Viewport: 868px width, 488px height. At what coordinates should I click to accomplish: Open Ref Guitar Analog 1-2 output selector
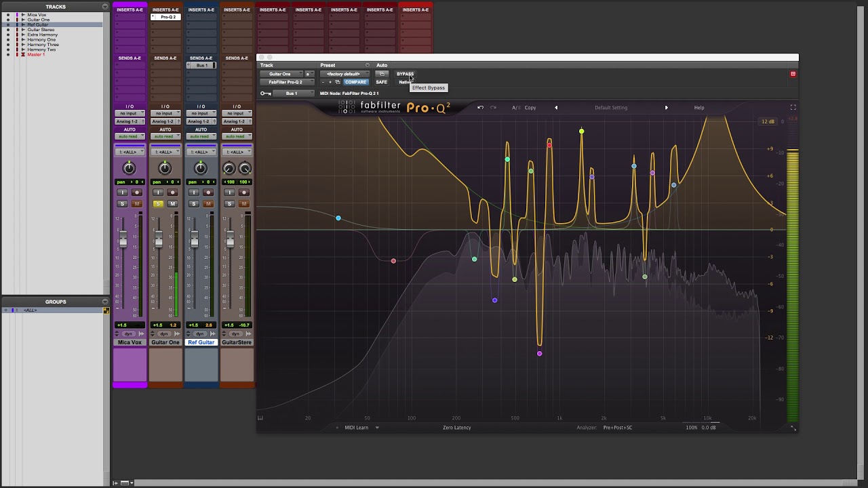[x=201, y=121]
